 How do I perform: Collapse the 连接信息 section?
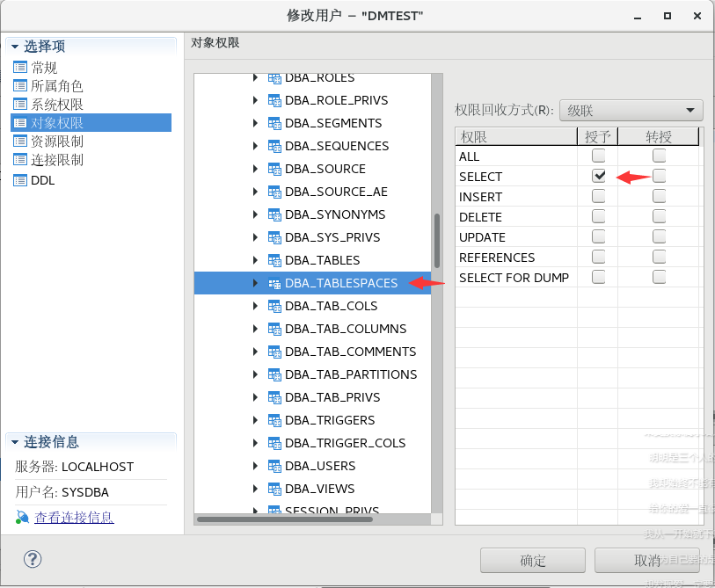pos(15,442)
